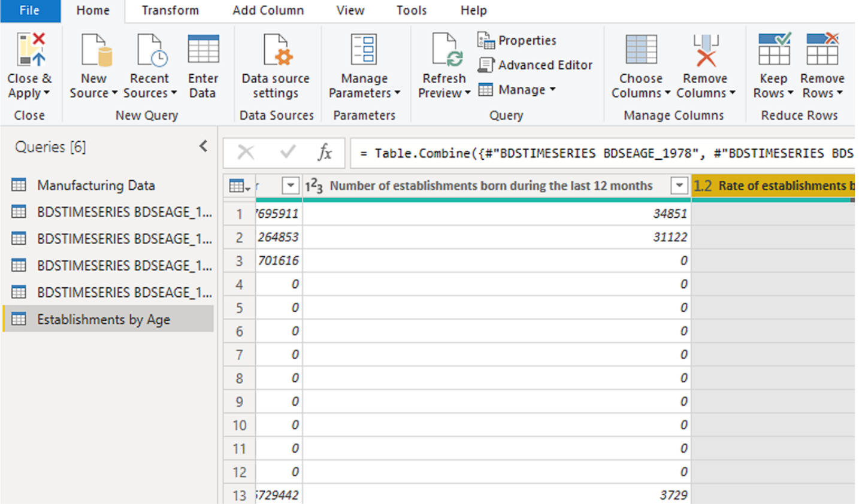Viewport: 859px width, 504px height.
Task: Collapse the Queries pane
Action: click(204, 146)
